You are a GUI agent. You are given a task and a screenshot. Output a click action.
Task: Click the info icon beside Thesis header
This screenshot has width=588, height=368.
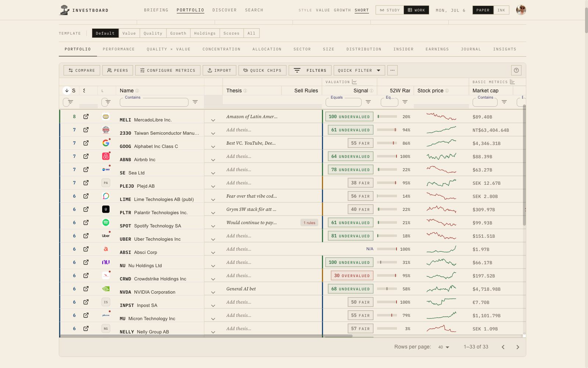click(245, 91)
